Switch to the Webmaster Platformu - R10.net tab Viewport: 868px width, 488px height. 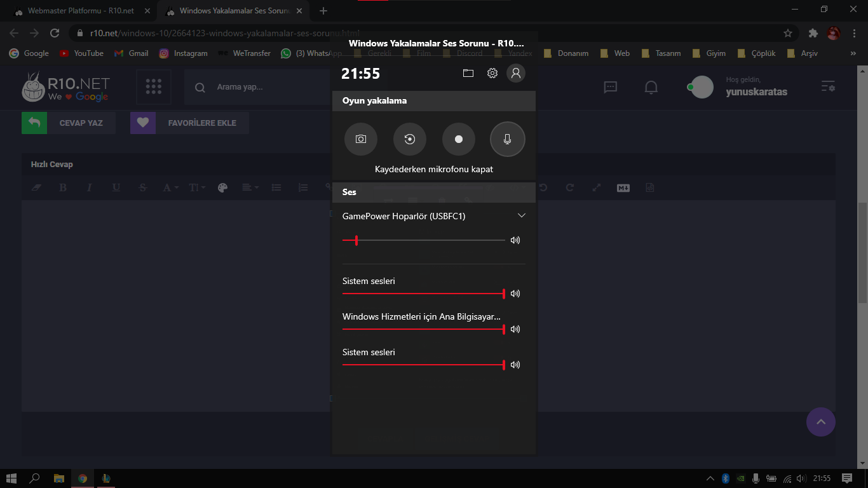79,11
